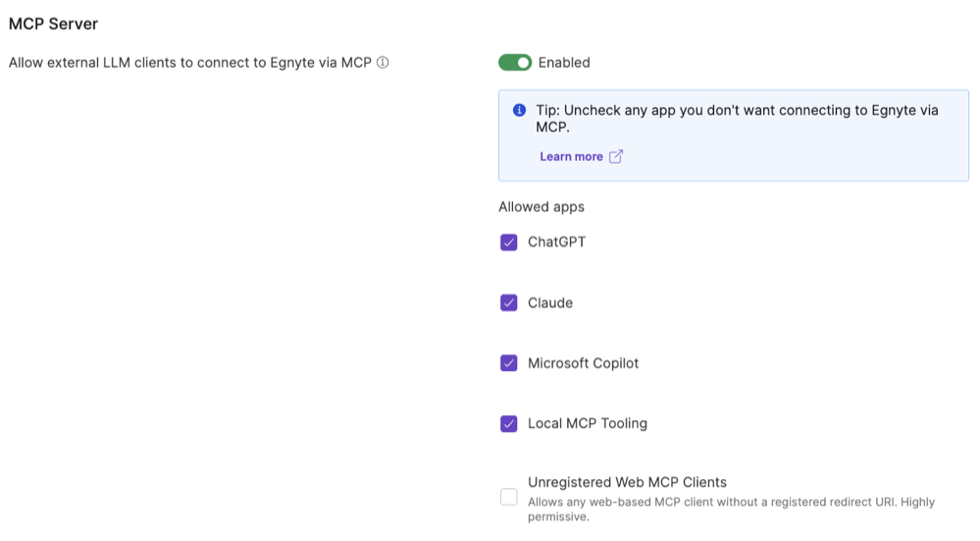Uncheck the Claude checkbox
980x541 pixels.
coord(508,303)
